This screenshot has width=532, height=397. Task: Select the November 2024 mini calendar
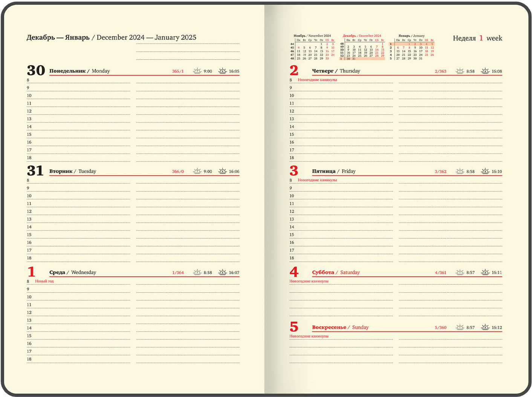point(312,48)
